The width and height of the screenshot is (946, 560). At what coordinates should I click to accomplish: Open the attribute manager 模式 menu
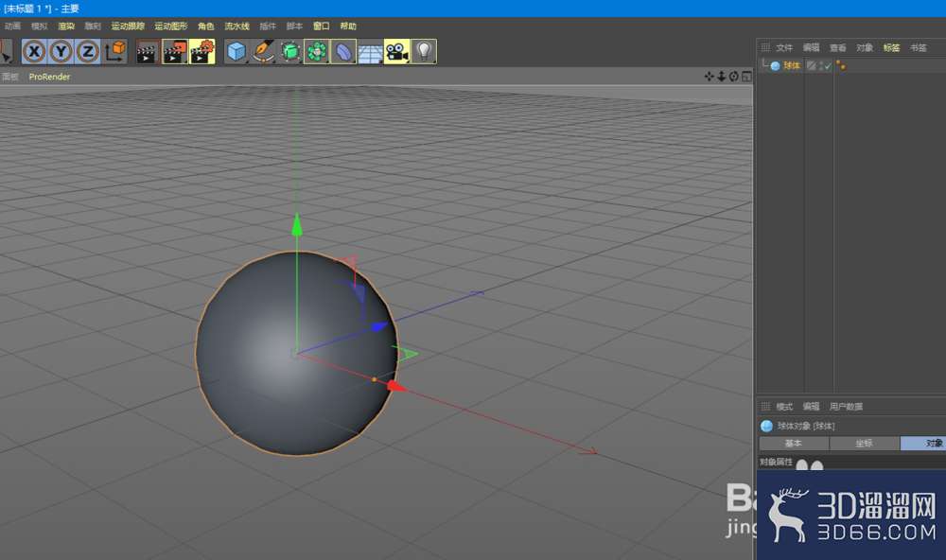tap(784, 407)
